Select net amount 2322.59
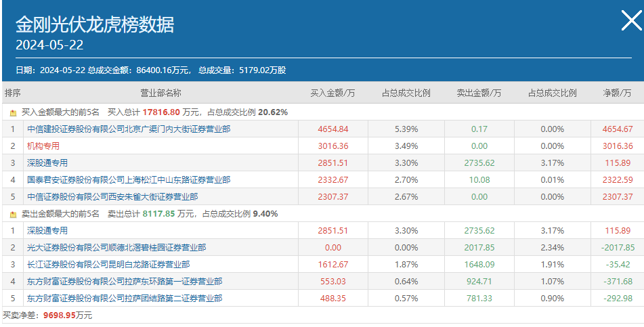 coord(618,179)
